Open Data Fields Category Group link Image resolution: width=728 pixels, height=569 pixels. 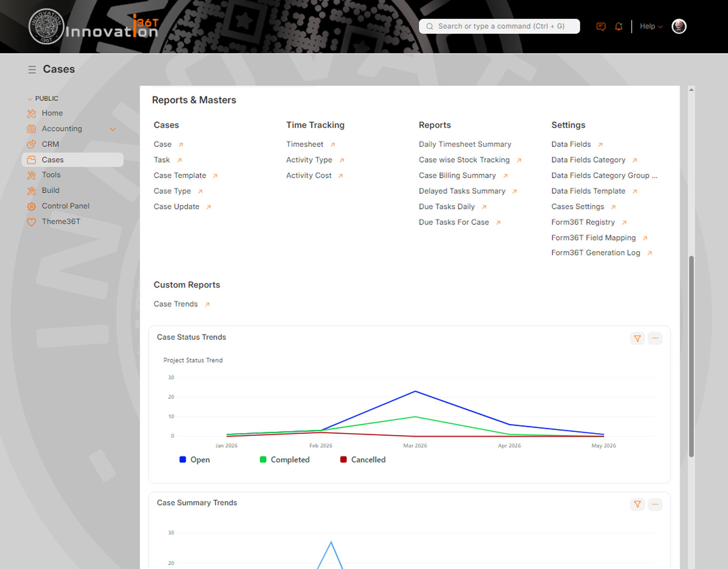(x=604, y=175)
